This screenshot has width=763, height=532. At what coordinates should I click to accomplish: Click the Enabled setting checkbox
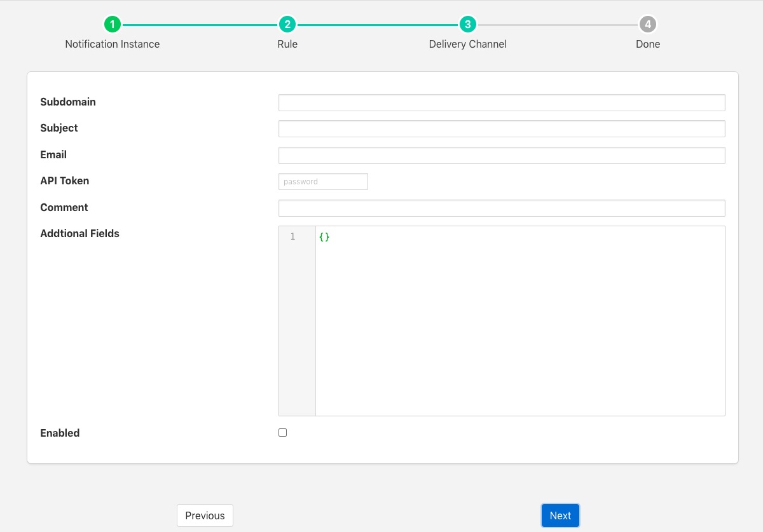tap(282, 432)
